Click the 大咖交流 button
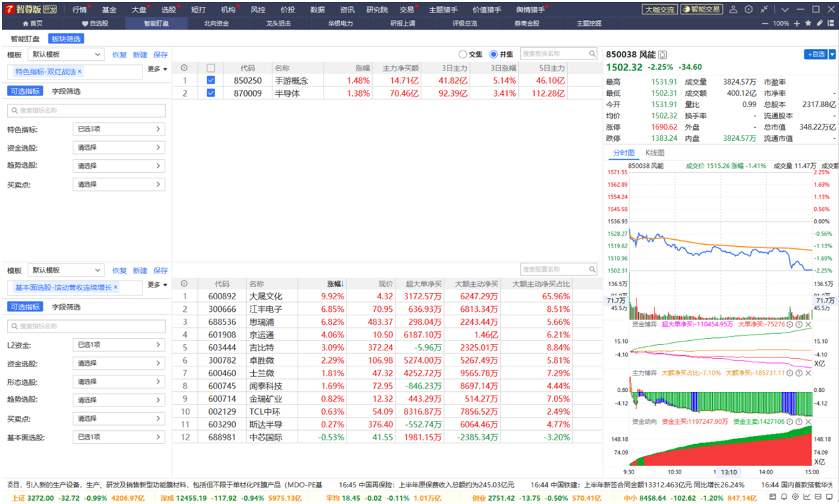 point(659,10)
